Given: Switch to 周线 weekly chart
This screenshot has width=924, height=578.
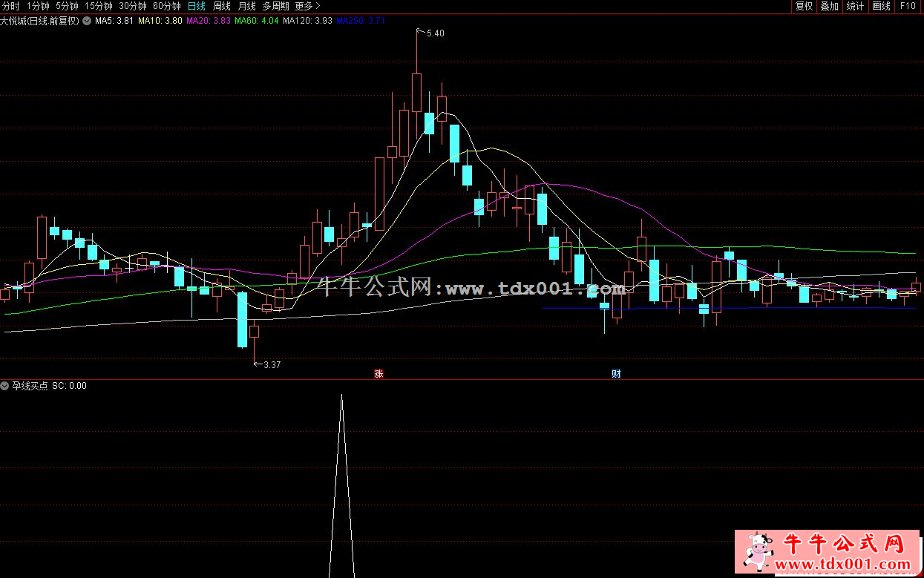Looking at the screenshot, I should [x=222, y=6].
